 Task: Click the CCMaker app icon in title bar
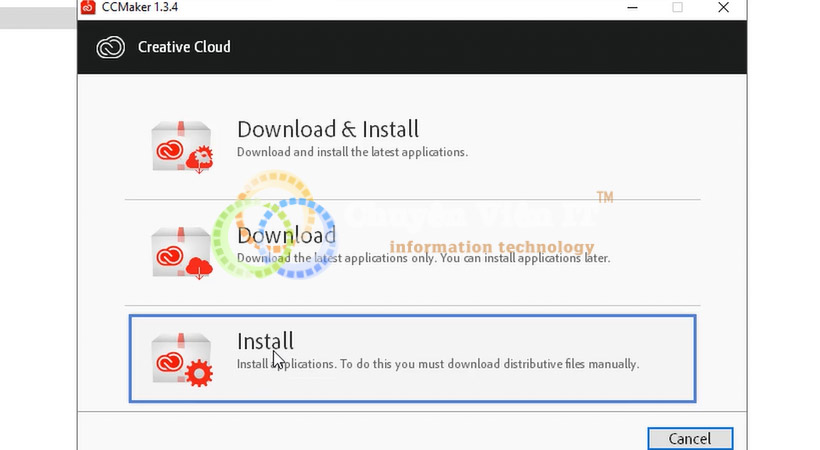pos(88,7)
